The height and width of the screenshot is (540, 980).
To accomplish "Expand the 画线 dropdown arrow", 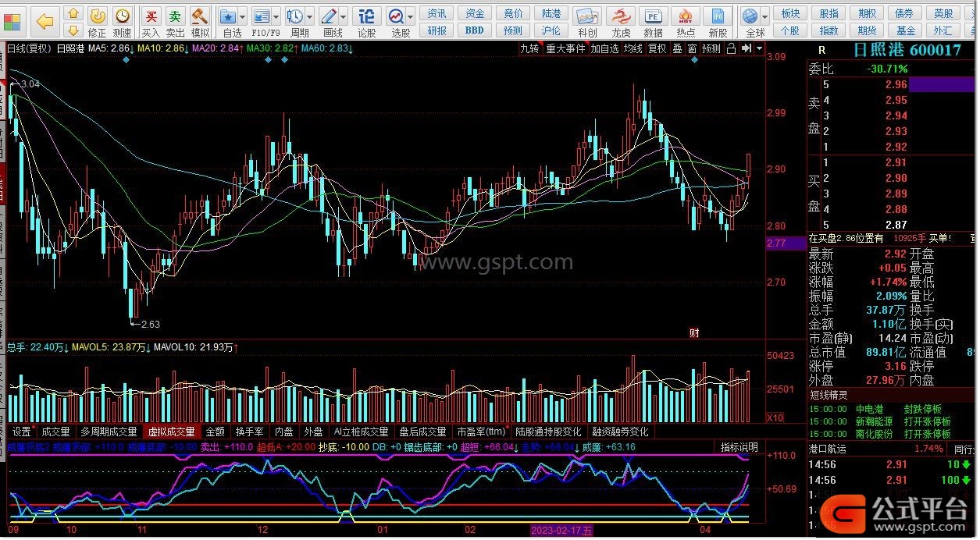I will pos(344,16).
